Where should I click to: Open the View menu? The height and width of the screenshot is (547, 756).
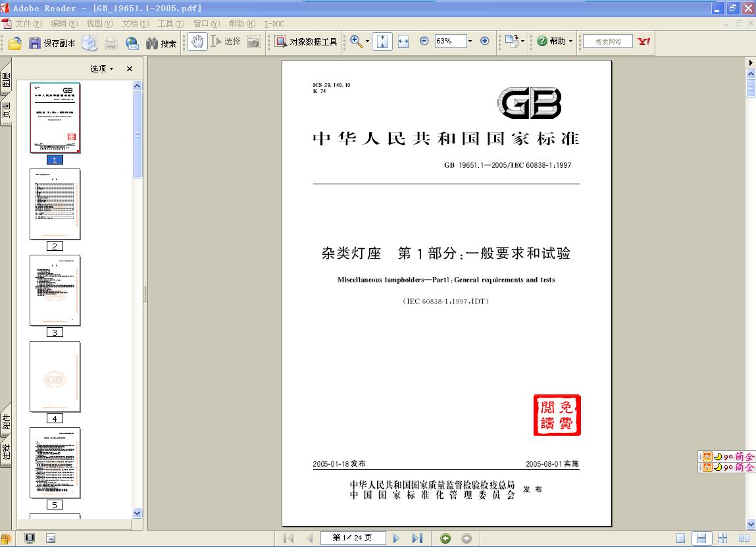(100, 23)
